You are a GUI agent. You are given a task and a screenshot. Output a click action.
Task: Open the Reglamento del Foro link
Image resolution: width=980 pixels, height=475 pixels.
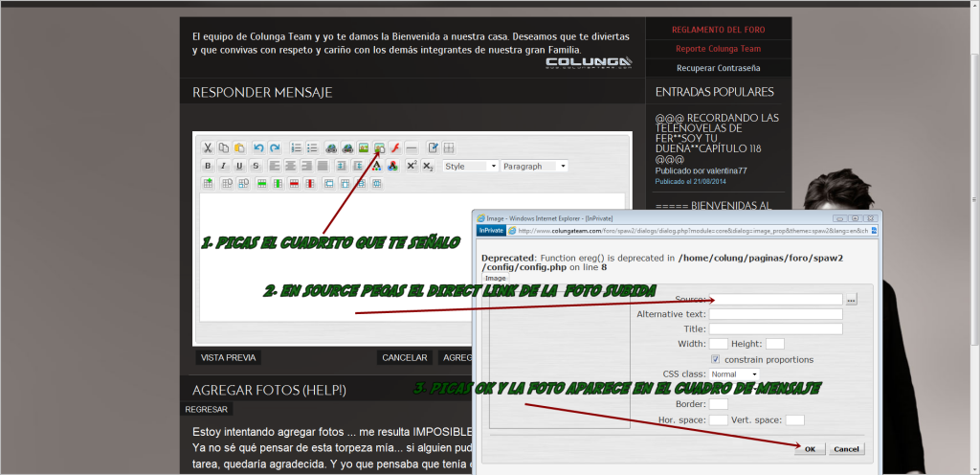click(x=718, y=30)
